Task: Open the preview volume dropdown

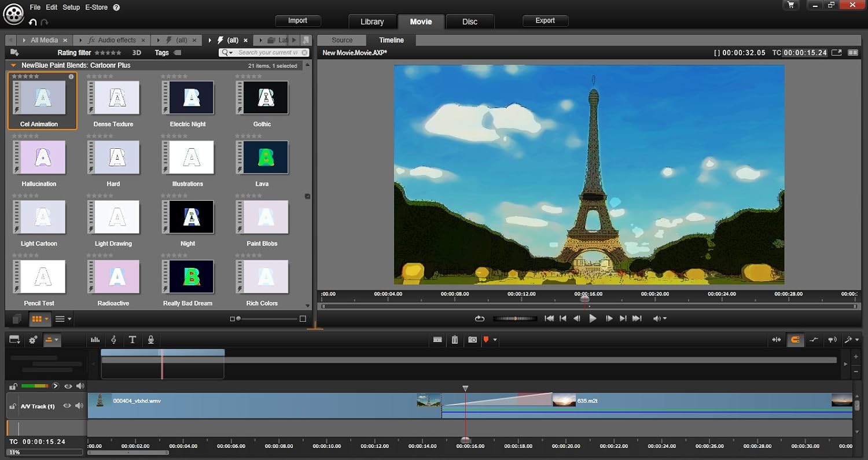Action: (664, 319)
